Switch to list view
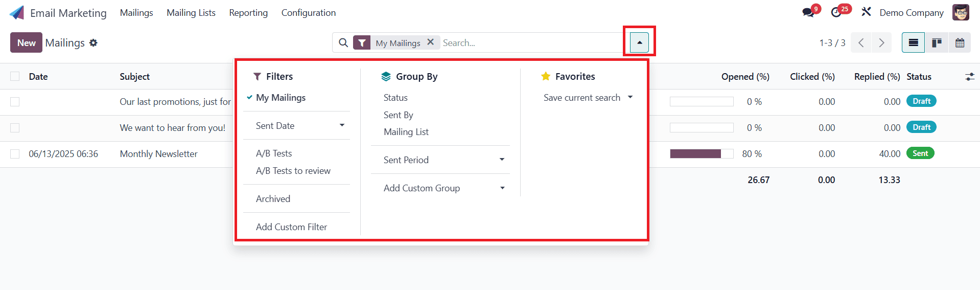Image resolution: width=980 pixels, height=290 pixels. coord(913,43)
